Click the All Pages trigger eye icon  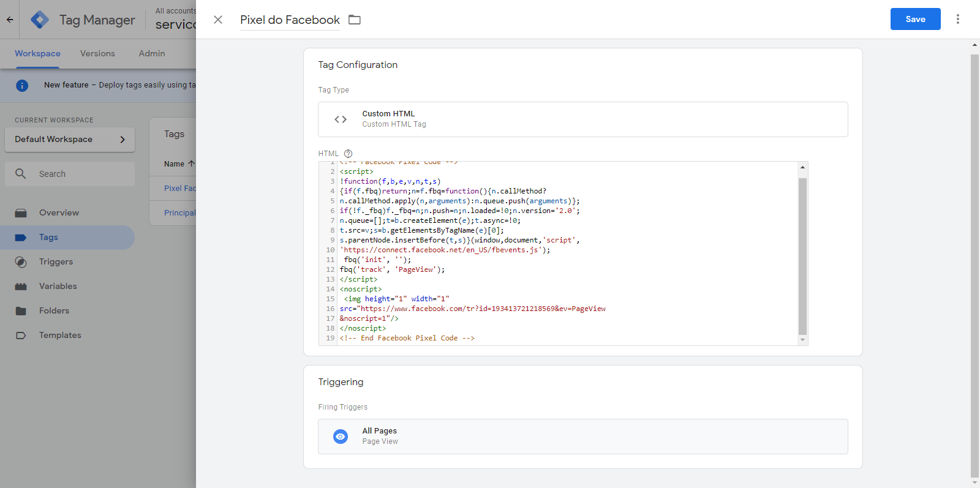[x=340, y=437]
